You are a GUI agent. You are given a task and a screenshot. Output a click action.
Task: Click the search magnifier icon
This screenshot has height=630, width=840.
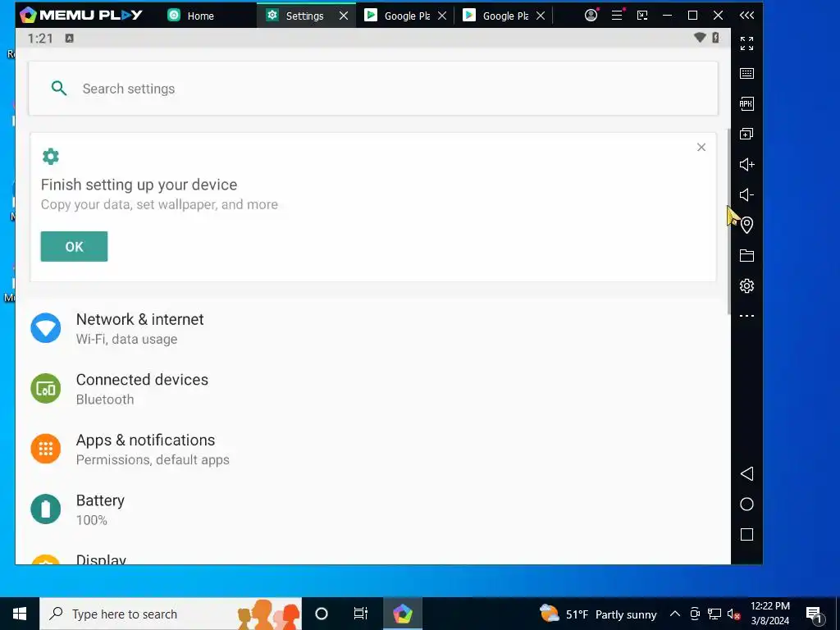tap(58, 89)
